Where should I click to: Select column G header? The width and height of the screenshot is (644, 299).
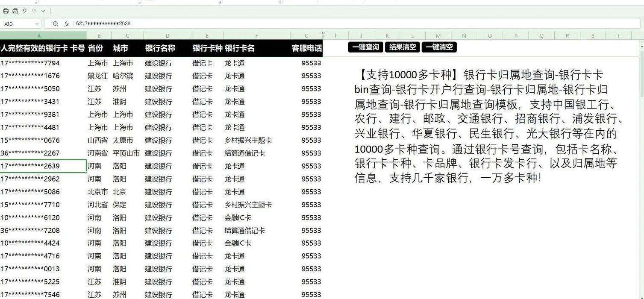click(x=306, y=36)
